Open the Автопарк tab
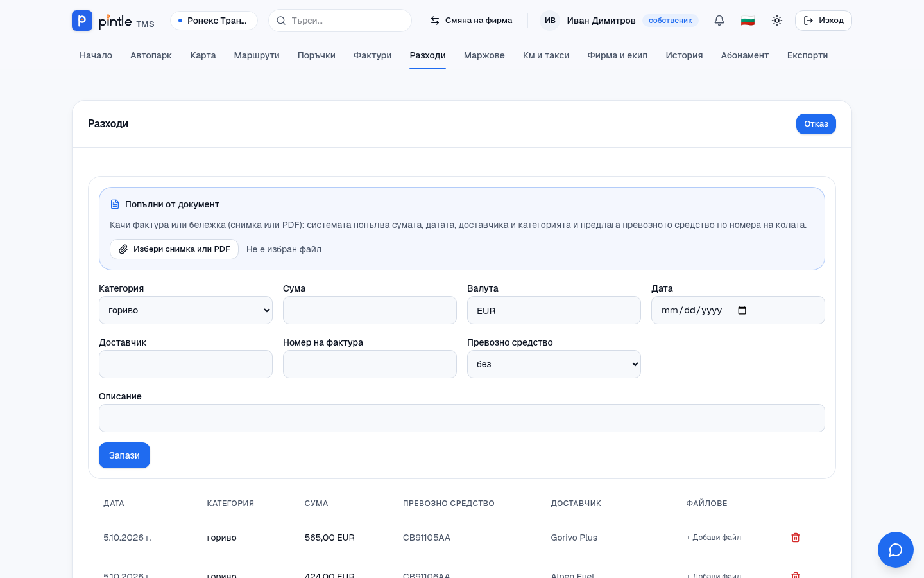924x578 pixels. [151, 55]
